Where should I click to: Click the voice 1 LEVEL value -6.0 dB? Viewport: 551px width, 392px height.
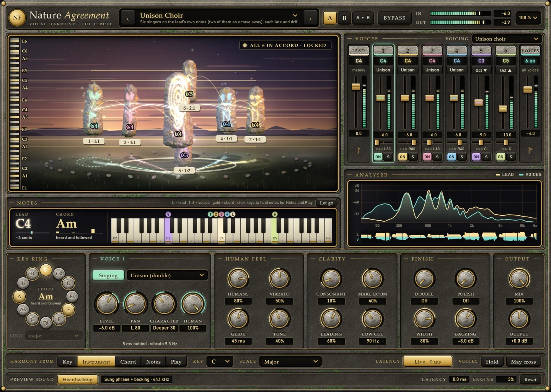click(x=107, y=328)
